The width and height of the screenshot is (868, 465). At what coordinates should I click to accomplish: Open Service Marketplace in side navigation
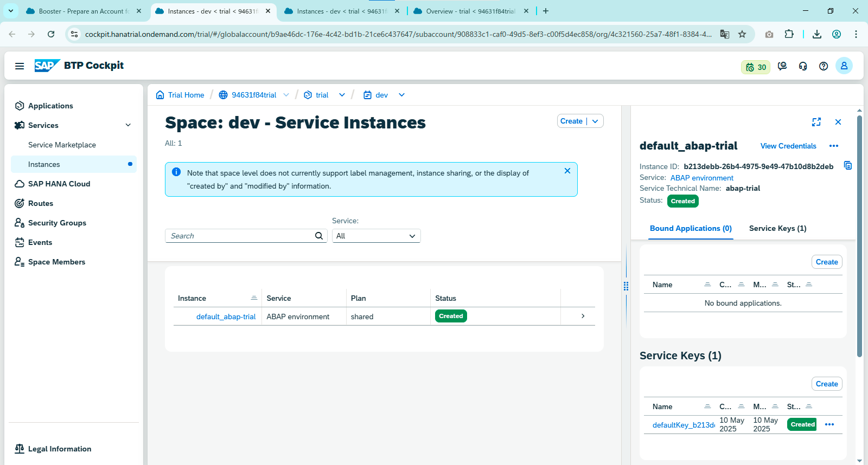[62, 145]
